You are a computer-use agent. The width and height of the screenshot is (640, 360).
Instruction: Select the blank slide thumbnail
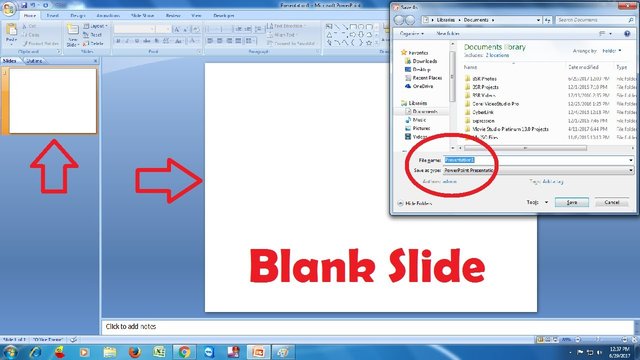pos(53,101)
